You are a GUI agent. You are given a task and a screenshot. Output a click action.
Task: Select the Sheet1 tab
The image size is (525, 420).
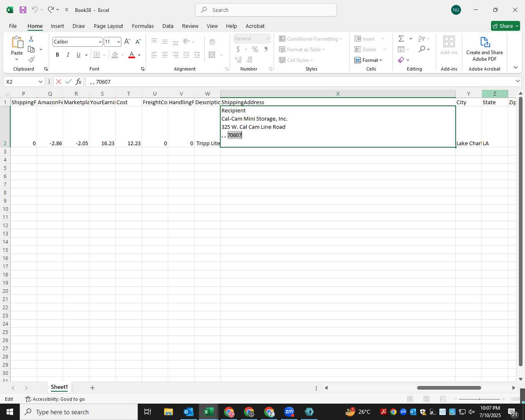click(59, 387)
